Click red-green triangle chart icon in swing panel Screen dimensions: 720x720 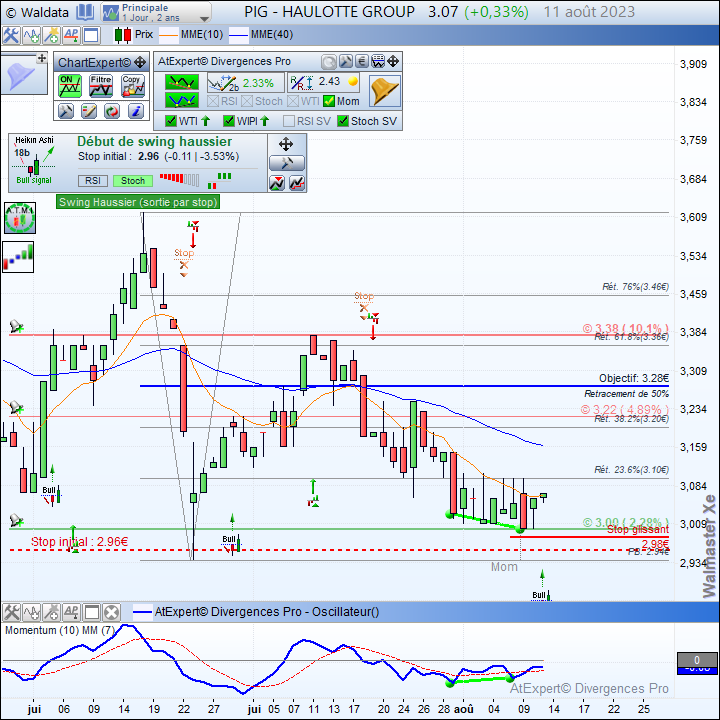(277, 183)
